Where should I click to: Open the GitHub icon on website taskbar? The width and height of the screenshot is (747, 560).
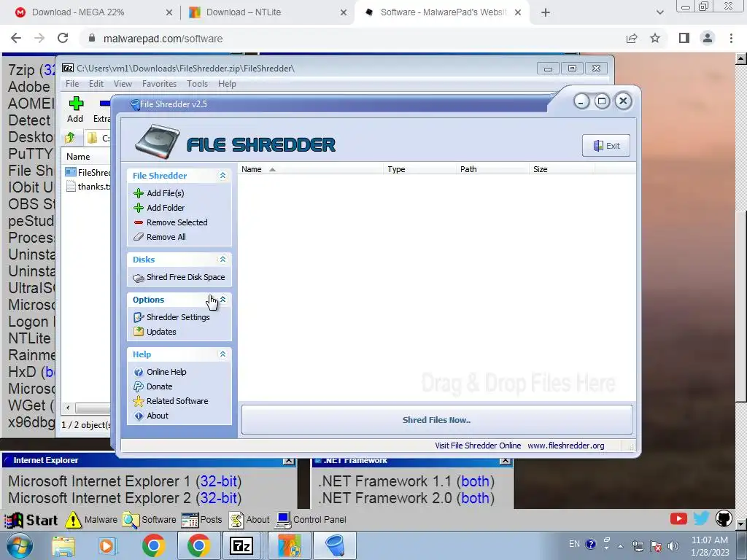tap(724, 518)
